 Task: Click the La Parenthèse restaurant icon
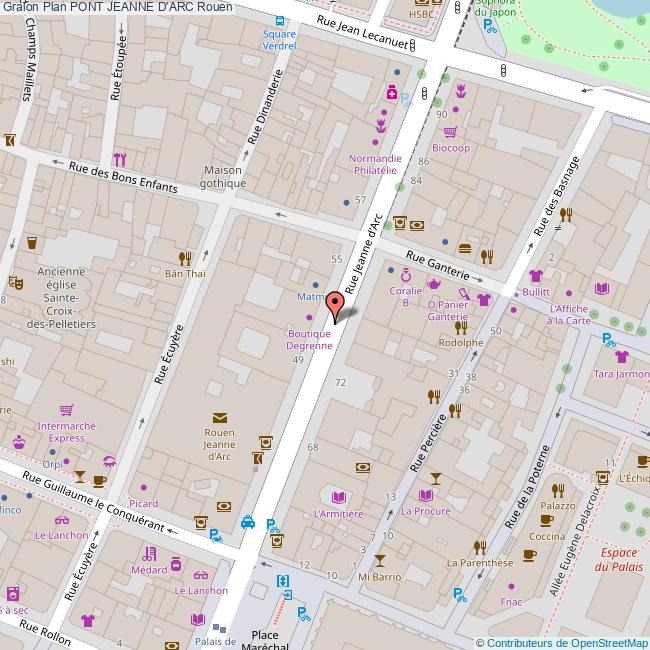tap(480, 547)
